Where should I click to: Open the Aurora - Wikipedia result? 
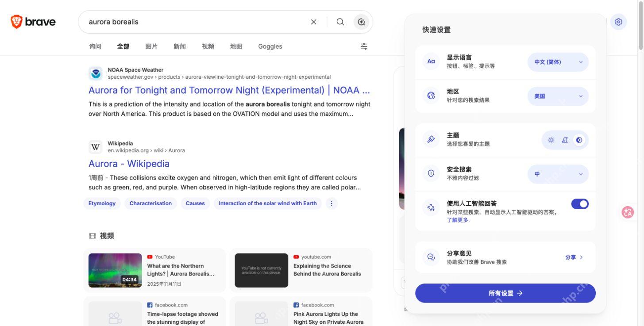pos(129,164)
